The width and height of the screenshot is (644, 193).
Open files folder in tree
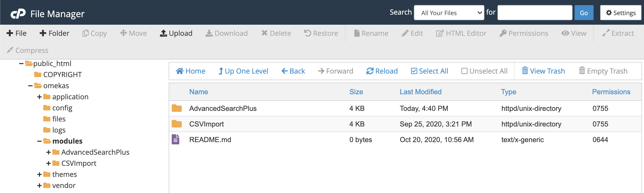54,119
